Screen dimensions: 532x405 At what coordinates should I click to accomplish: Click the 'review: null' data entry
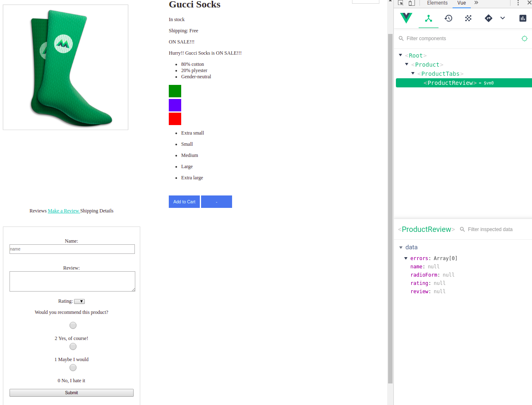428,292
